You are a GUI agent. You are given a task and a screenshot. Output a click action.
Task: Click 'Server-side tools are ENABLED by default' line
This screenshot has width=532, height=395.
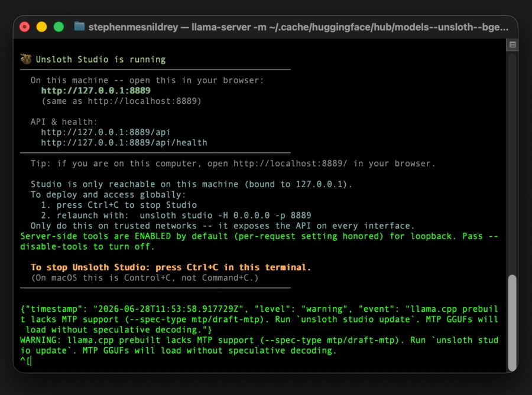[x=259, y=236]
